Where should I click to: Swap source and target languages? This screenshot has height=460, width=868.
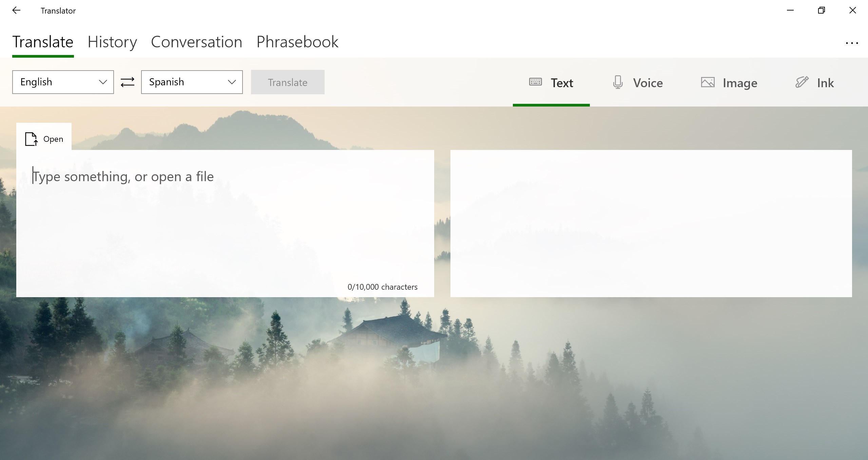128,82
